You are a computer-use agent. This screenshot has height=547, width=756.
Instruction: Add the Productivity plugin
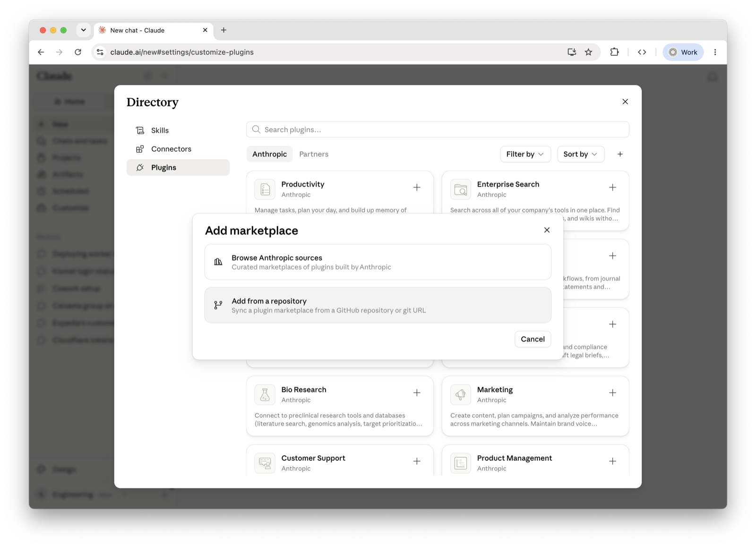[x=417, y=188]
